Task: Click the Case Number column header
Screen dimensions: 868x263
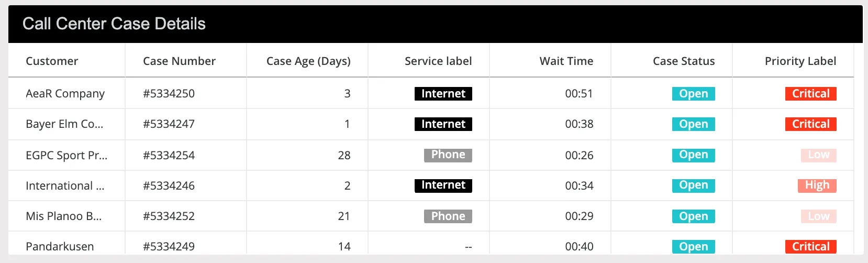Action: point(179,61)
